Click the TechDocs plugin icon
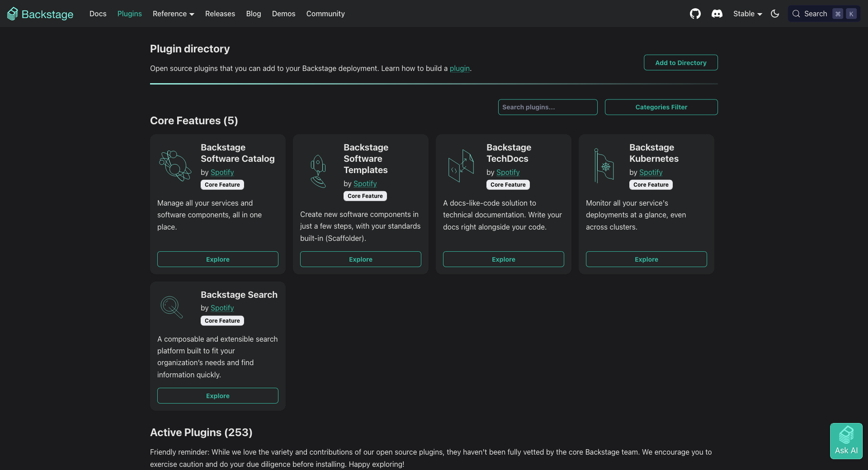Viewport: 868px width, 470px height. [x=461, y=166]
